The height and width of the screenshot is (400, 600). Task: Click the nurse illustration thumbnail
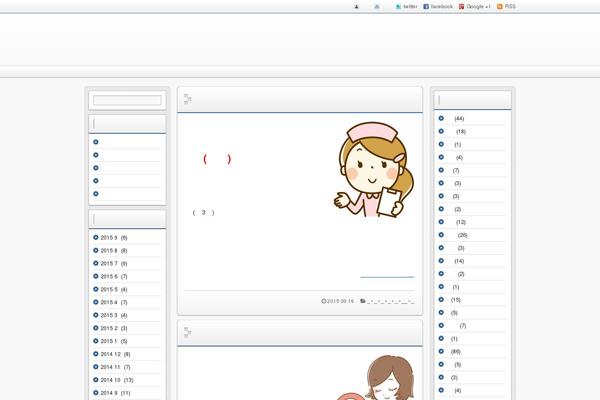point(374,170)
